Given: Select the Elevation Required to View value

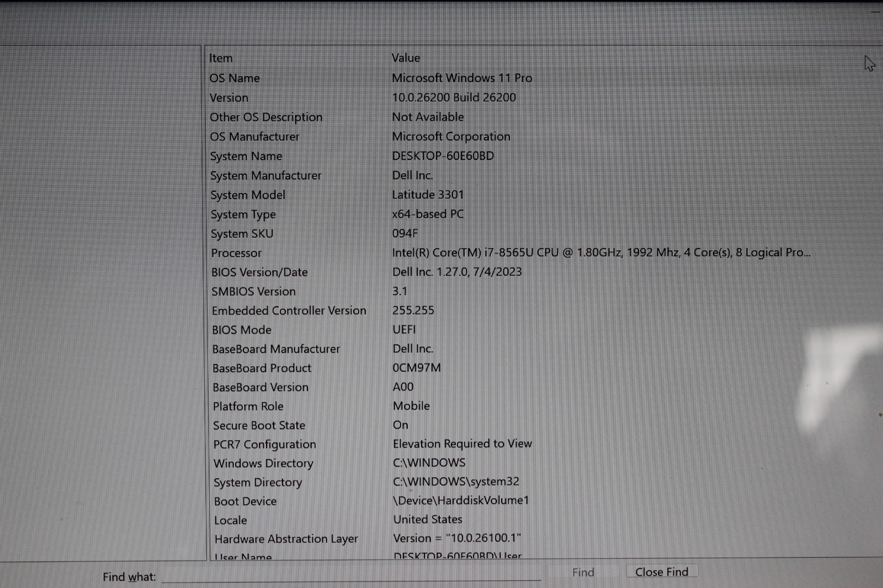Looking at the screenshot, I should click(x=462, y=444).
